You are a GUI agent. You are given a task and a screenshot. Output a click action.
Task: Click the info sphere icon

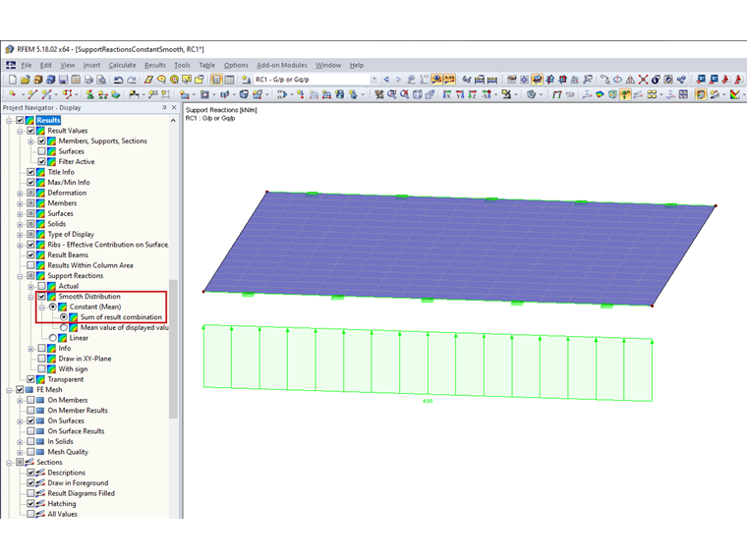pyautogui.click(x=656, y=80)
